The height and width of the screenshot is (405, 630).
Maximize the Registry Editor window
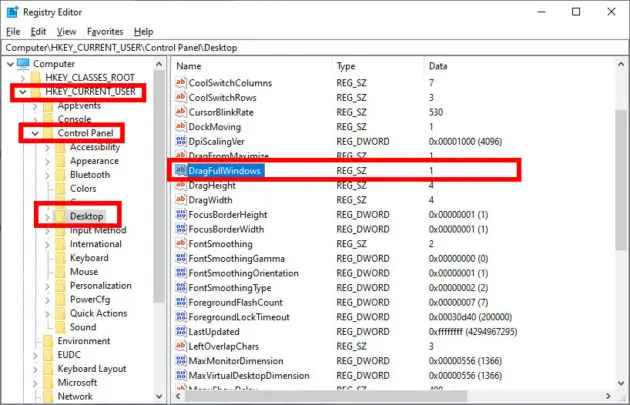[576, 12]
